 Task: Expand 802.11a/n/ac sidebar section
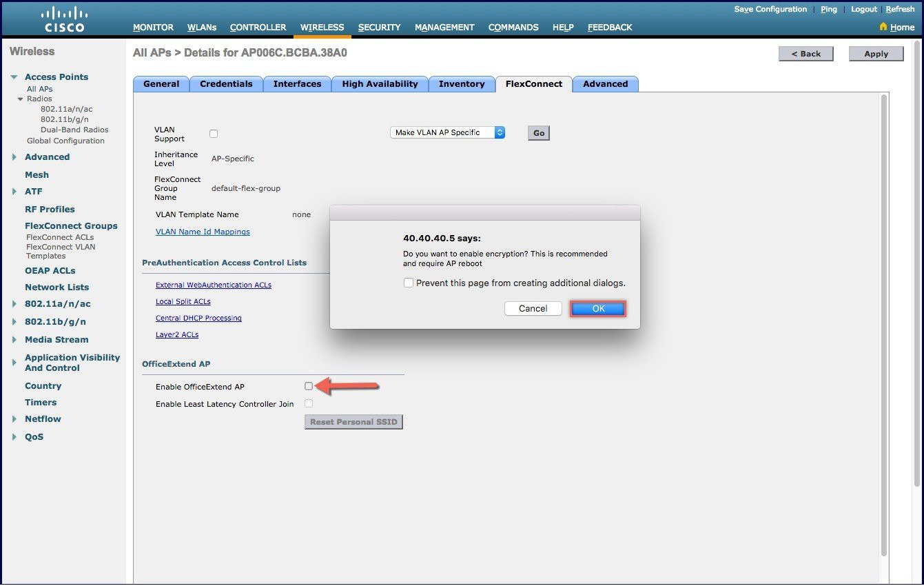tap(14, 304)
